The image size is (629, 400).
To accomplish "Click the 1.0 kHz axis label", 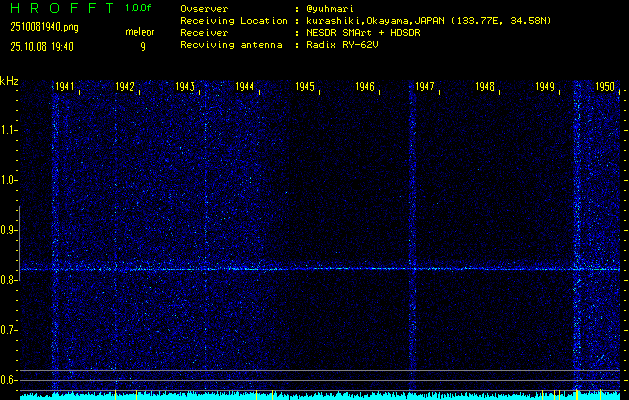I will (x=6, y=181).
